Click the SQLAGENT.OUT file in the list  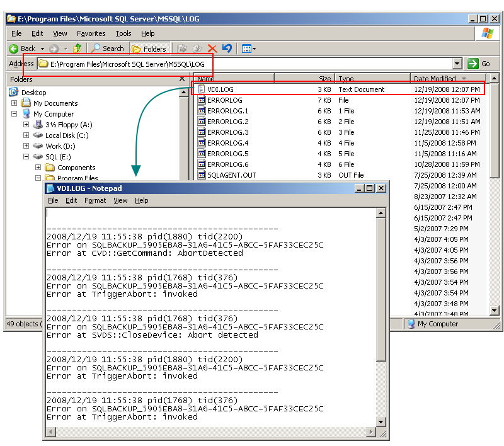pyautogui.click(x=231, y=175)
